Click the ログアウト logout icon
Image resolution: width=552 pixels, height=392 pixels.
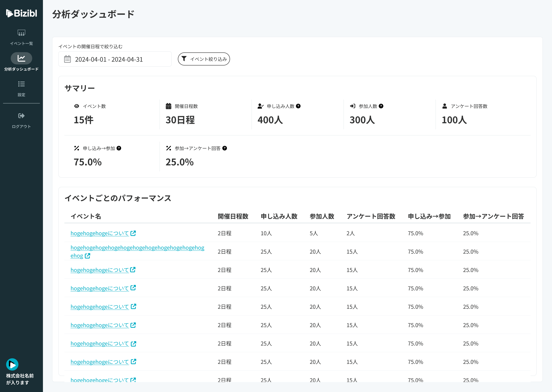coord(21,116)
